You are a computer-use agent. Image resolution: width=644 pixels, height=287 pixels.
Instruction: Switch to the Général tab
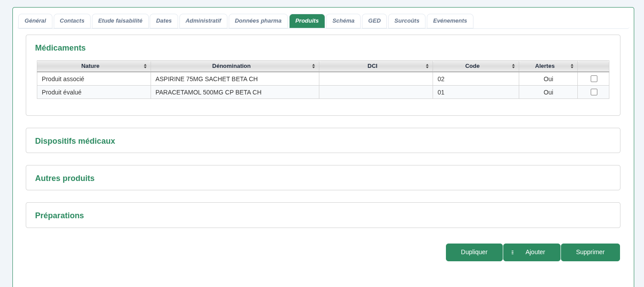(35, 21)
